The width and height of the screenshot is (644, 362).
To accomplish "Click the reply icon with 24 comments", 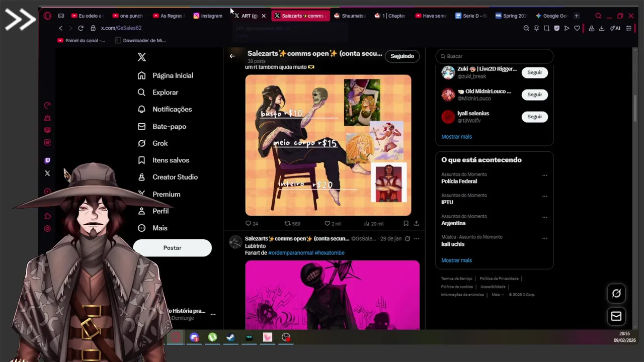I will [x=248, y=223].
